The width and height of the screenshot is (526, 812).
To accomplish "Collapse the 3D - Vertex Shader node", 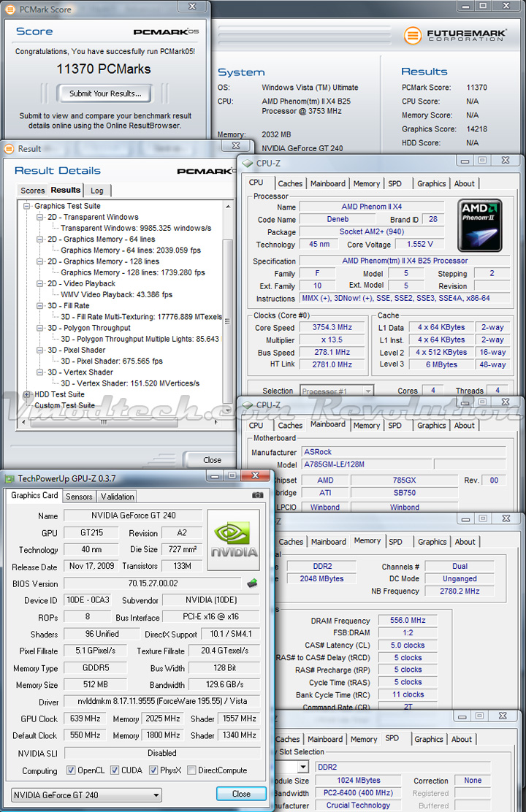I will point(40,372).
